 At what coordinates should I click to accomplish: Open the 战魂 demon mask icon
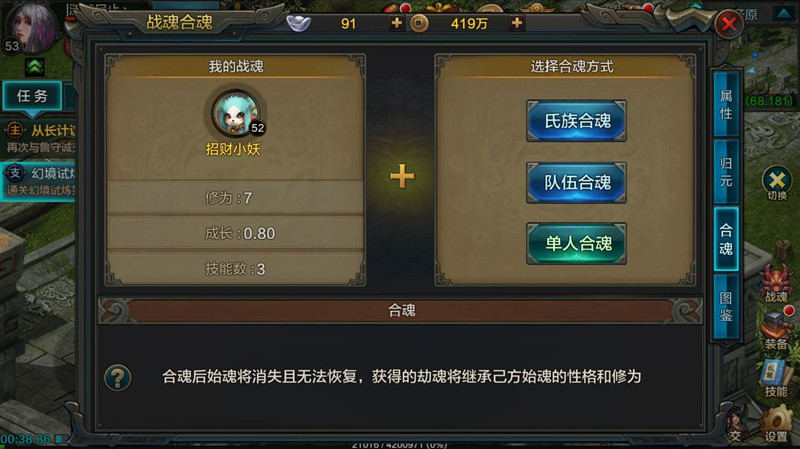[x=776, y=283]
